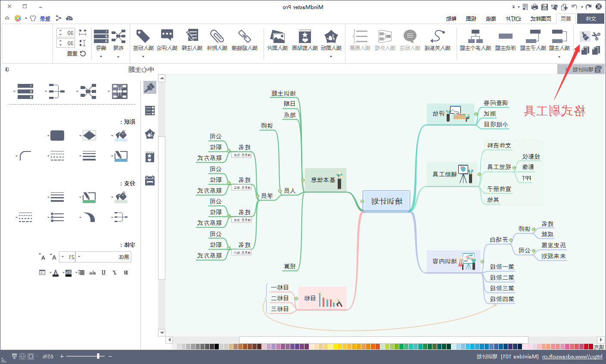This screenshot has width=606, height=364.
Task: Click the 插入注释 note icon
Action: (x=192, y=36)
